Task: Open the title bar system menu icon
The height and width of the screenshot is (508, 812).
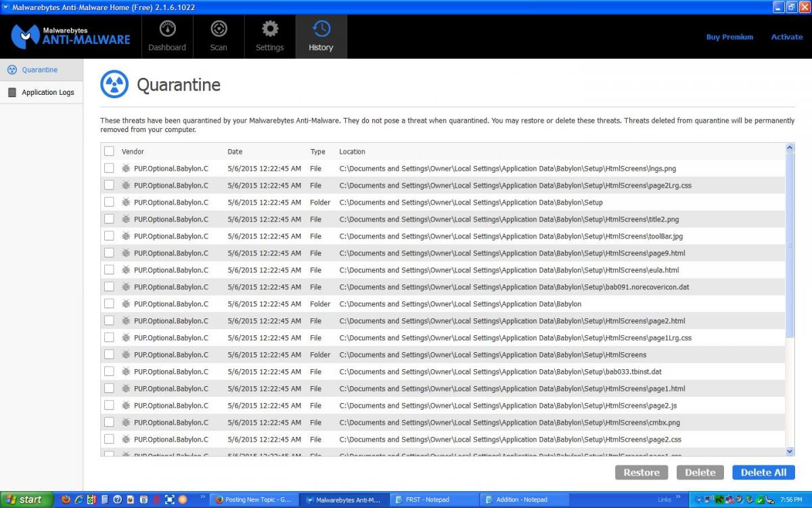Action: click(x=6, y=7)
